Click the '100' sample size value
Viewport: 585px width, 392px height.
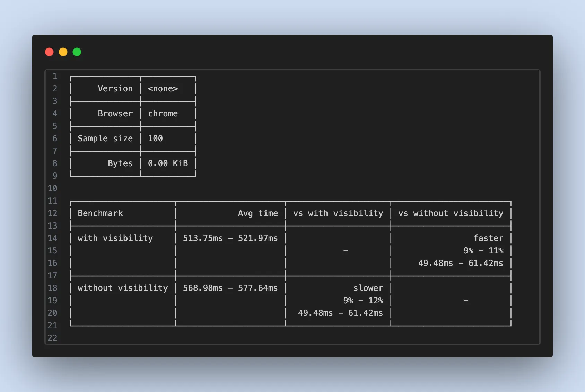point(155,139)
